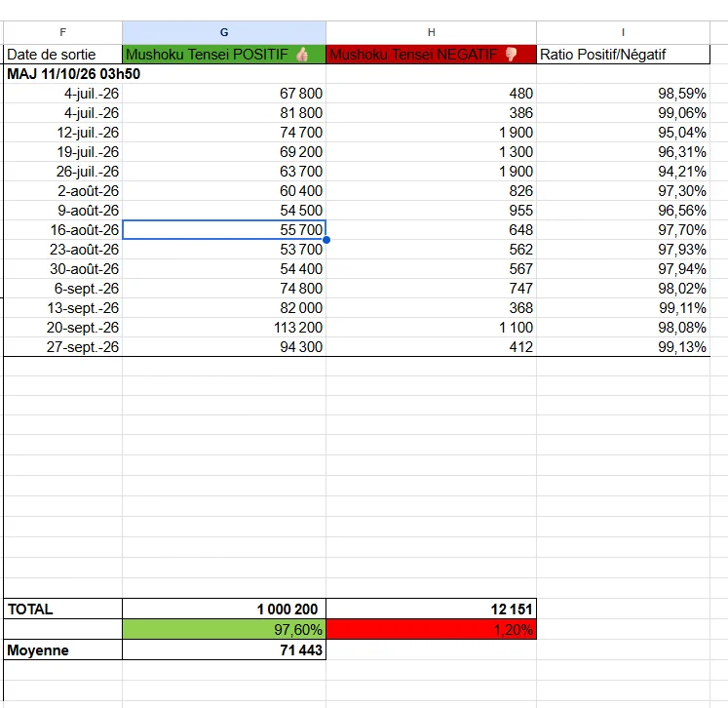Click the 'Mushoku Tensei POSITIF' green header cell
Viewport: 728px width, 708px height.
tap(224, 55)
